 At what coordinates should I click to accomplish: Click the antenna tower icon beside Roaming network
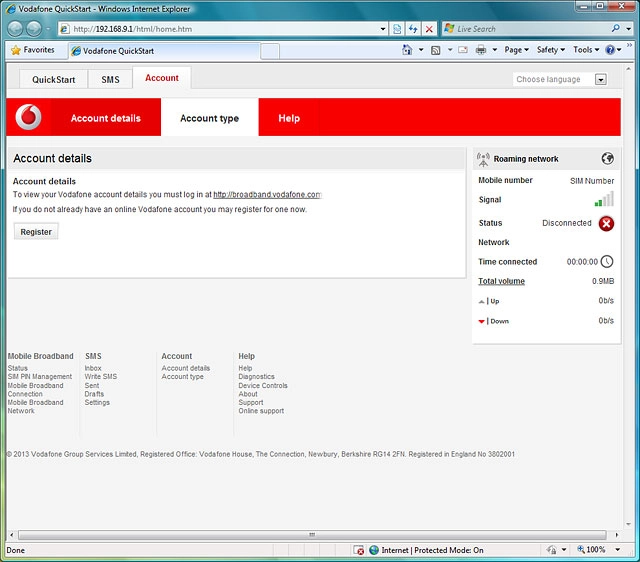click(483, 160)
